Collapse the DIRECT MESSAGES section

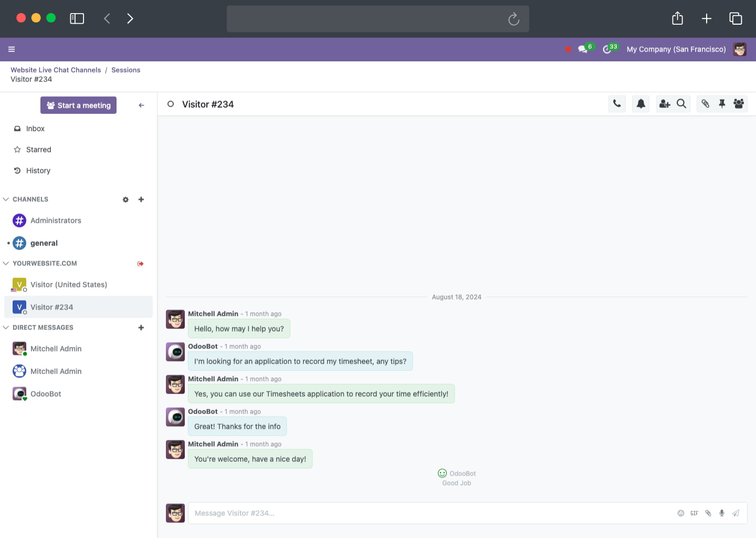tap(6, 328)
